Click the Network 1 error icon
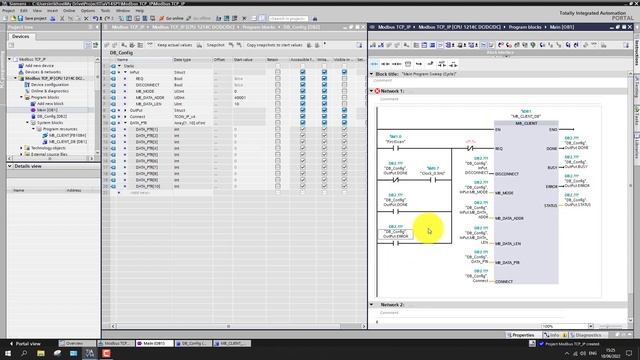 377,91
